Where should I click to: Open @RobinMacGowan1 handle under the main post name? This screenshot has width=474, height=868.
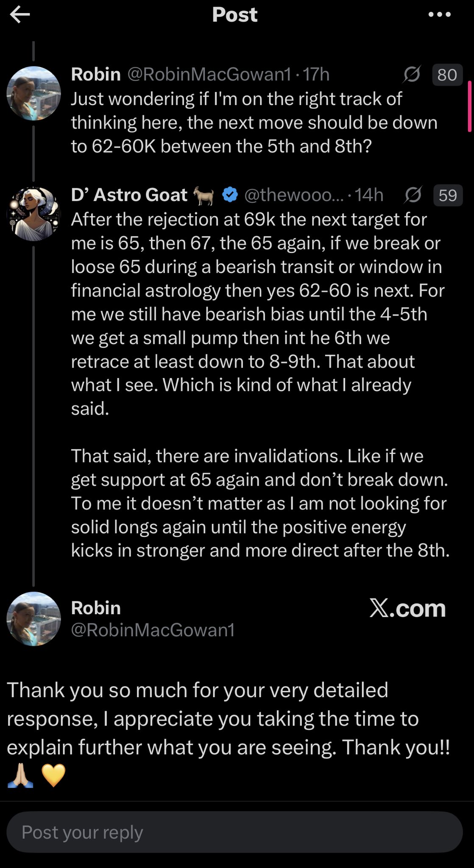(x=153, y=630)
